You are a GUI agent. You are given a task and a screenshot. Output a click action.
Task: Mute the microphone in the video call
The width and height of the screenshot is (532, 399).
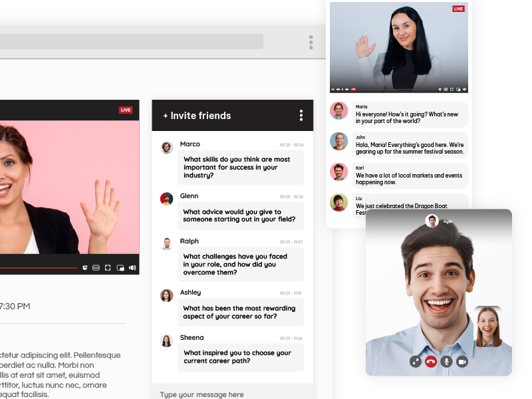(x=447, y=362)
